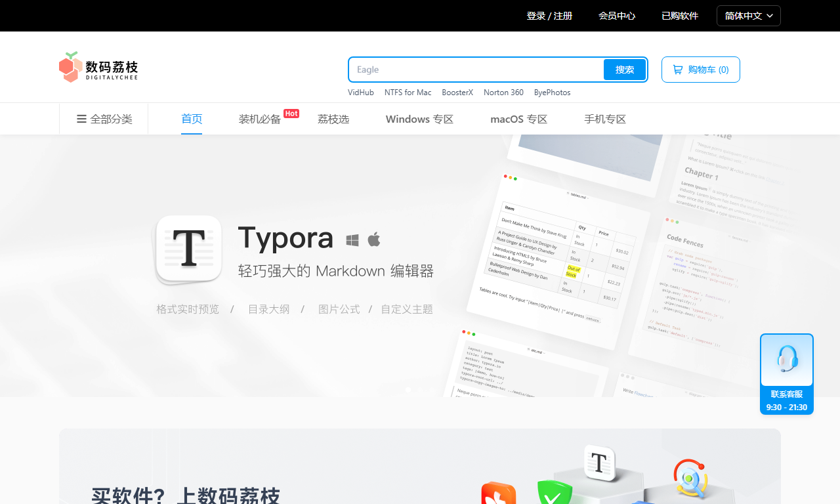Click the Typora icon on the lower promo cube
Screen dimensions: 840x504
coord(598,463)
